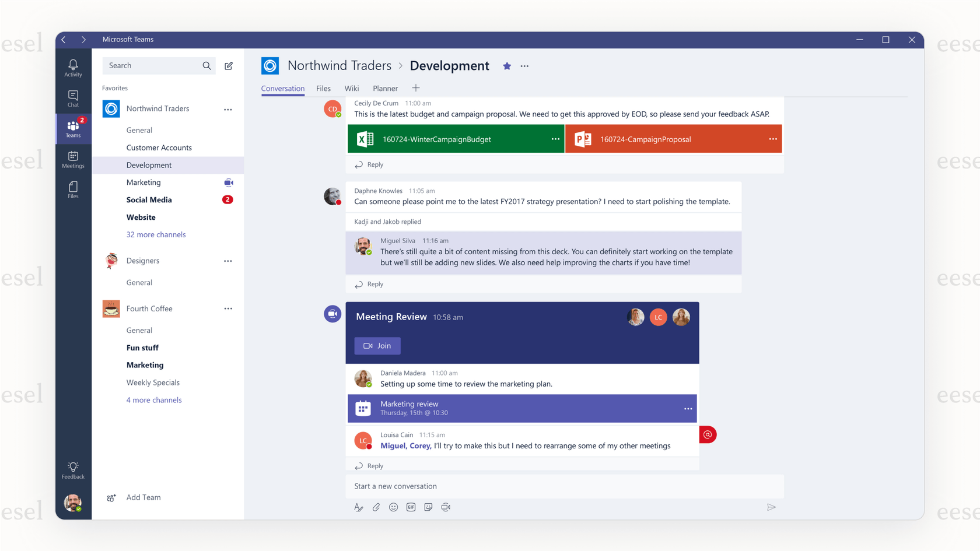Open the sticker picker
Viewport: 980px width, 551px height.
[x=429, y=507]
